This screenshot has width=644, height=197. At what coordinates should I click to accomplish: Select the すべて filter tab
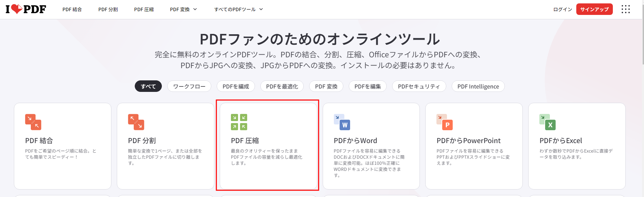(x=148, y=86)
